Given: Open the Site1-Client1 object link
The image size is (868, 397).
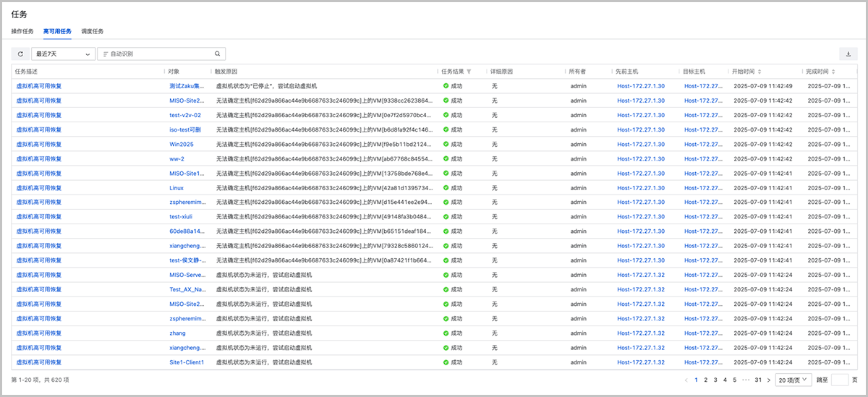Looking at the screenshot, I should (x=187, y=362).
